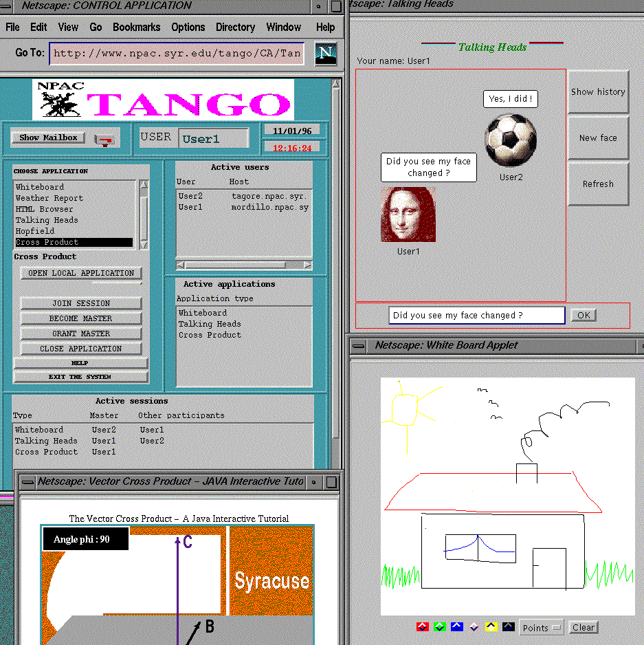Open the View menu
This screenshot has width=644, height=645.
coord(68,27)
